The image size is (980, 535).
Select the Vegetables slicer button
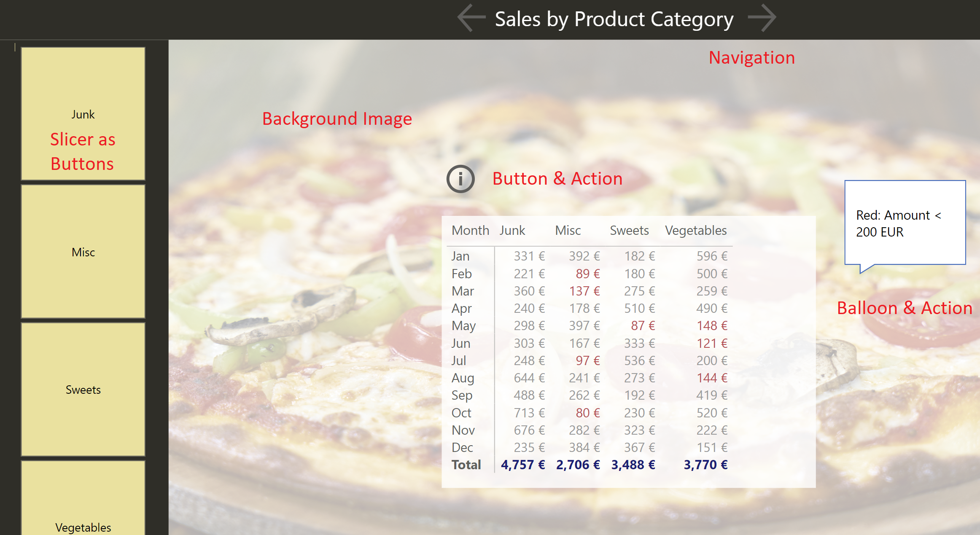click(83, 519)
